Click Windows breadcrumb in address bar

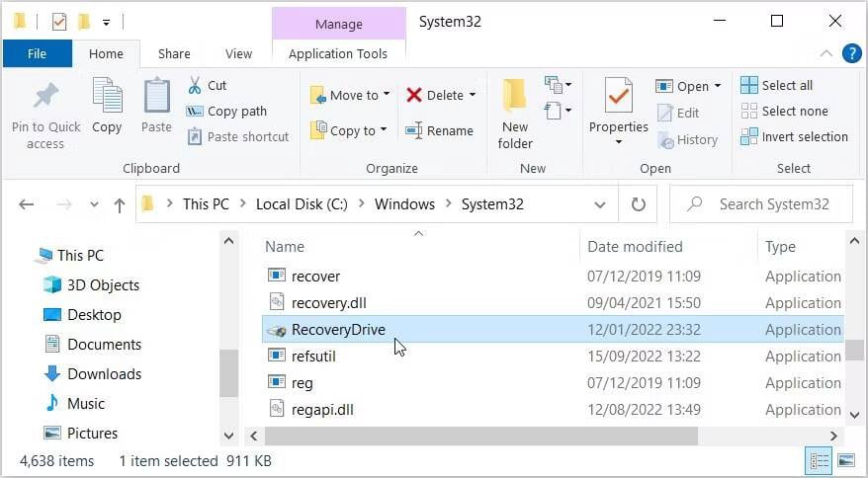pos(404,204)
